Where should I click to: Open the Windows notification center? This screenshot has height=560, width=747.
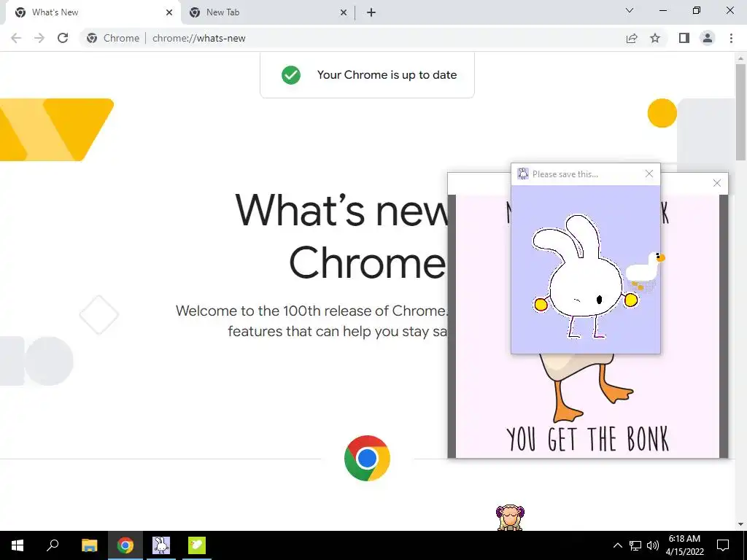tap(723, 545)
